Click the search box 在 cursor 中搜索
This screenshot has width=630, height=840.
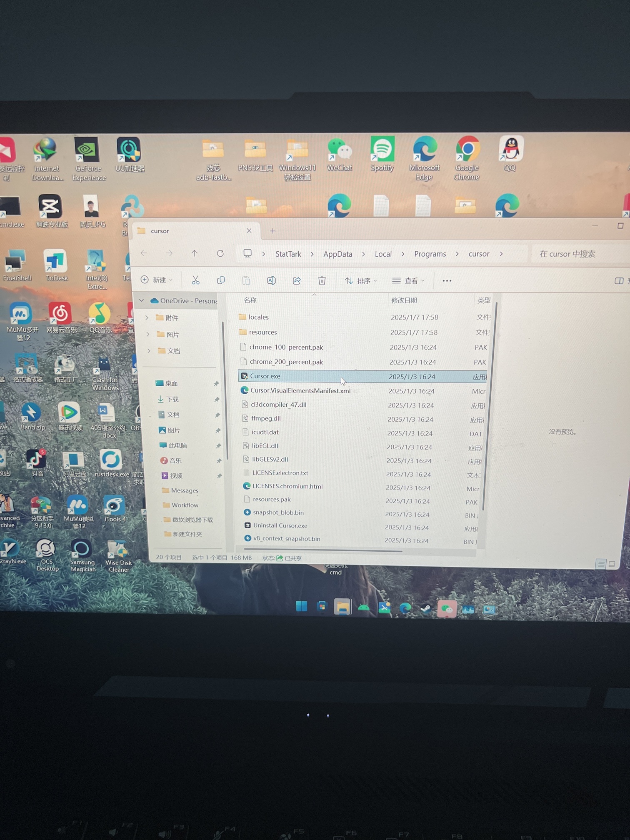pos(581,254)
